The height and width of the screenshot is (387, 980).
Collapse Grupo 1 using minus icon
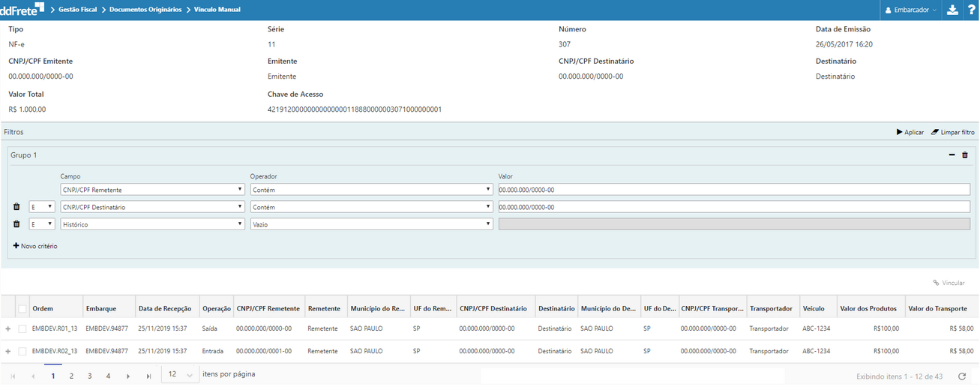[952, 155]
